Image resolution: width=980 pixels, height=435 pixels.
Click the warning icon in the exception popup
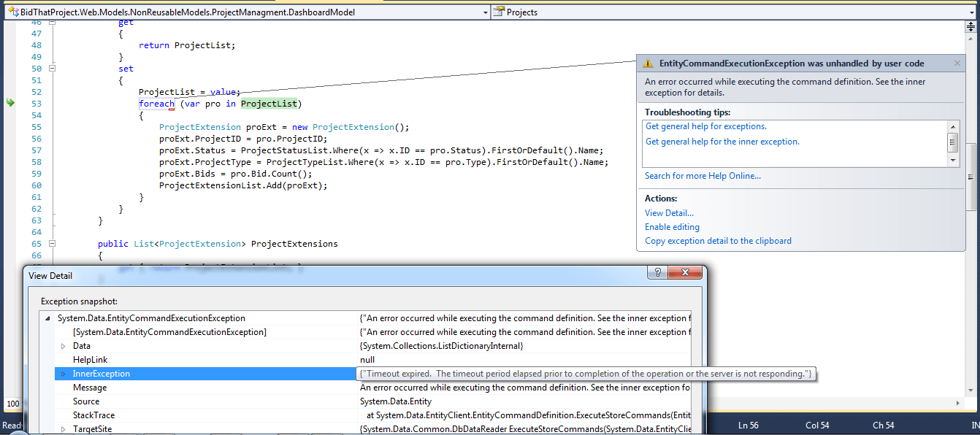(648, 63)
